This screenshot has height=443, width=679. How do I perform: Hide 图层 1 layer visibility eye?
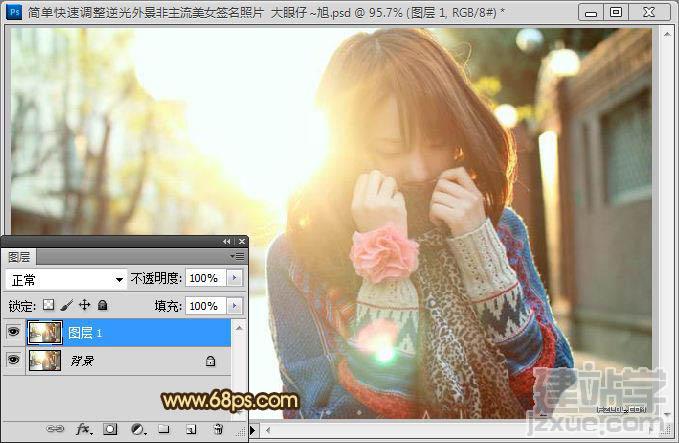coord(13,332)
